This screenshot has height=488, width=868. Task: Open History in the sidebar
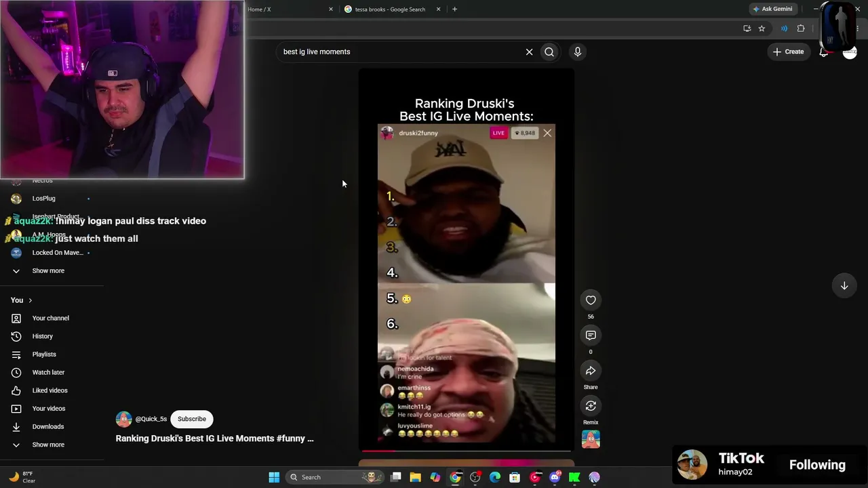(42, 336)
